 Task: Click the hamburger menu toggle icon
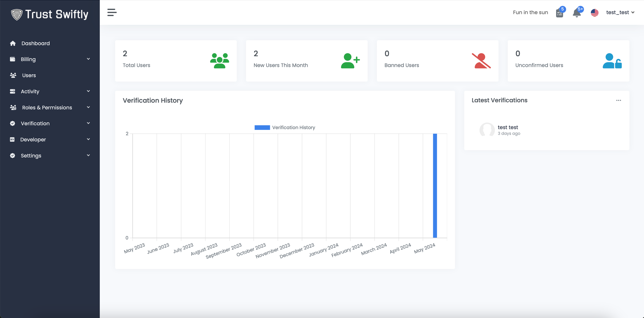(x=112, y=13)
